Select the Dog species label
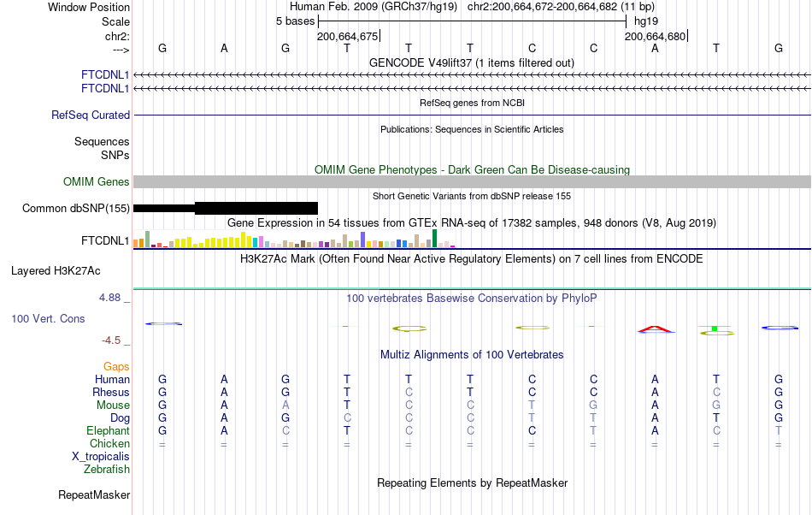 pos(120,418)
